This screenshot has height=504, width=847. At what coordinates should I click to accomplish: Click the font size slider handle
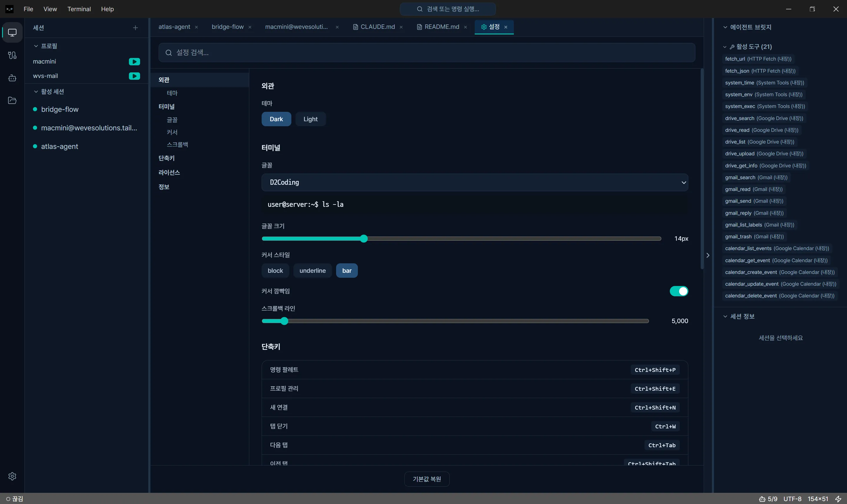click(364, 239)
